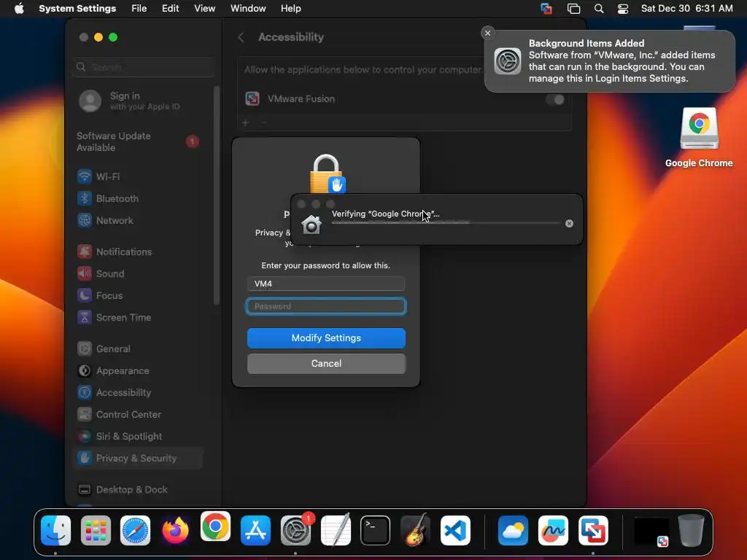This screenshot has height=560, width=747.
Task: Cancel the password prompt
Action: [x=326, y=364]
